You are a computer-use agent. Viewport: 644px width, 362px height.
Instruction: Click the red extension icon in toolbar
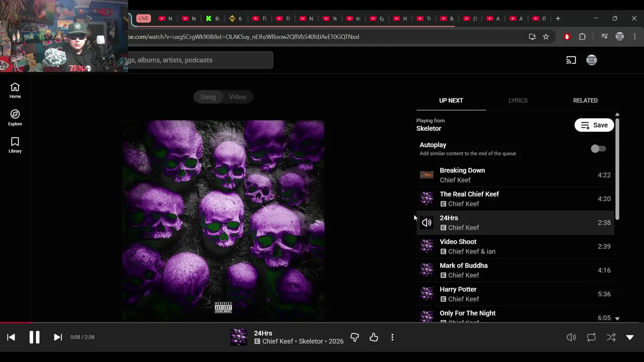567,37
